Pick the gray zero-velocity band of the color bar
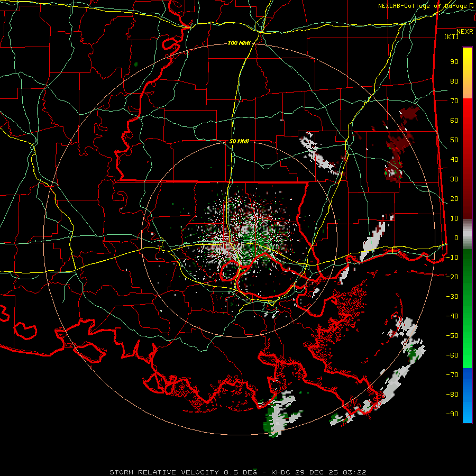 click(x=467, y=234)
